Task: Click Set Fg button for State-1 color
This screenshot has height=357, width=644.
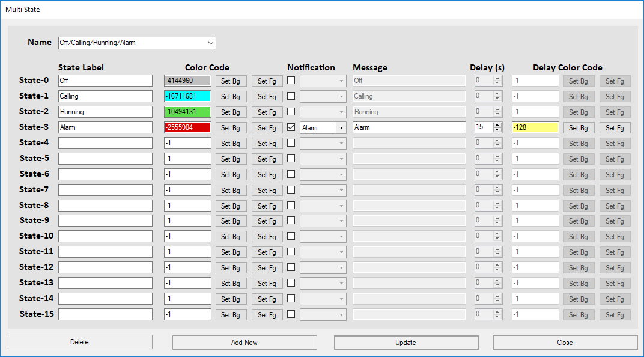Action: pyautogui.click(x=267, y=96)
